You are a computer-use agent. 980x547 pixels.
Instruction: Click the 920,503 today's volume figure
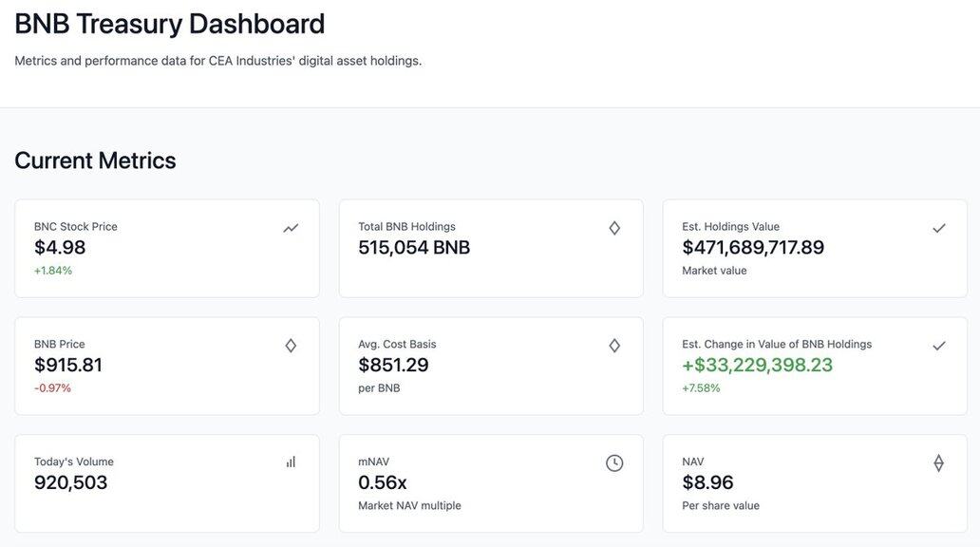(x=71, y=483)
